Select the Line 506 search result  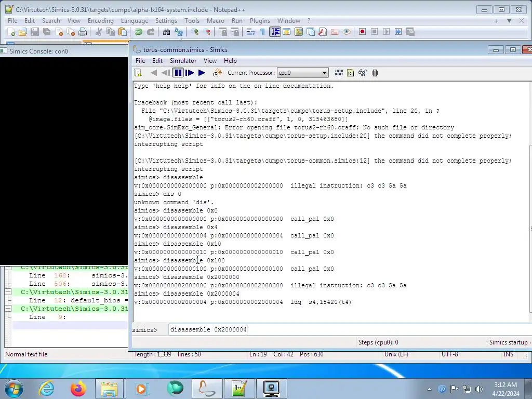pyautogui.click(x=70, y=284)
